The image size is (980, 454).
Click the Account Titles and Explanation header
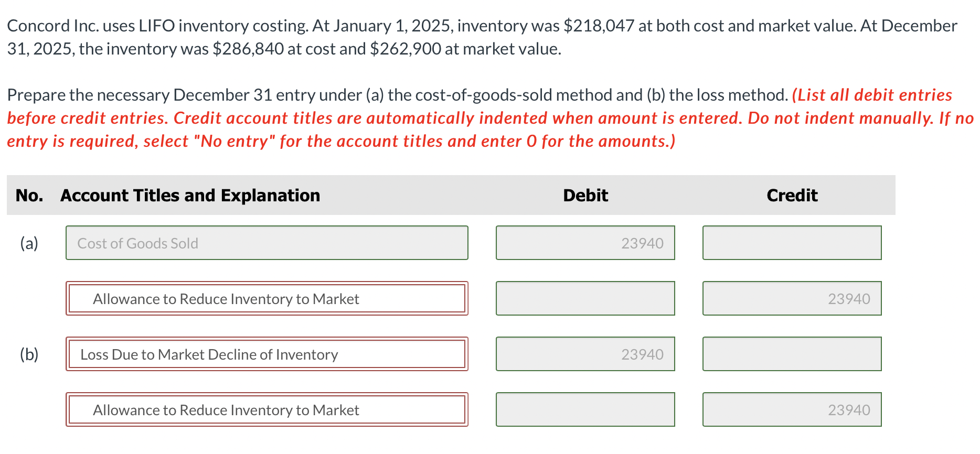click(190, 196)
